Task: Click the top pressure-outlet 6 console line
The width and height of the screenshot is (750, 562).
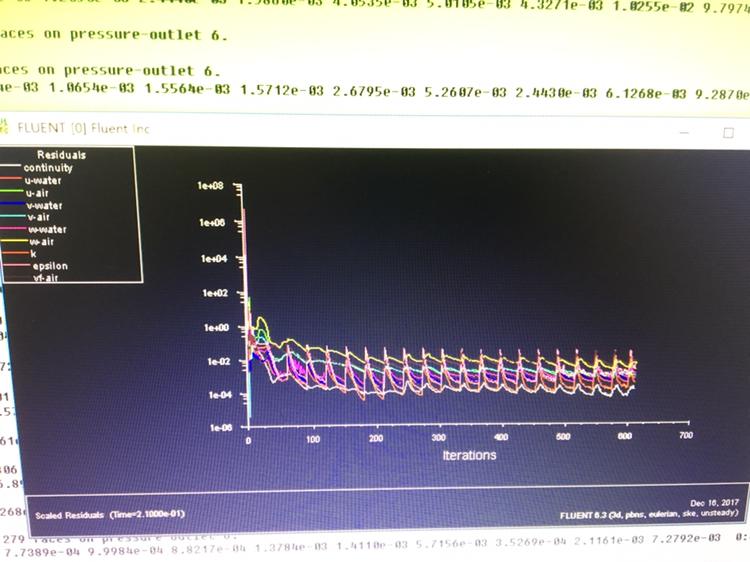Action: [x=113, y=34]
